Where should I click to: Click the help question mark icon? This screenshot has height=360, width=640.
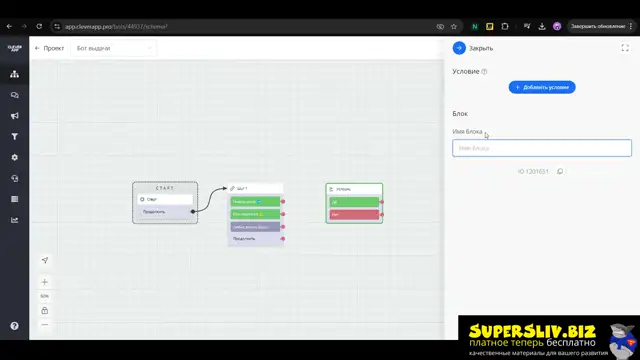click(14, 326)
